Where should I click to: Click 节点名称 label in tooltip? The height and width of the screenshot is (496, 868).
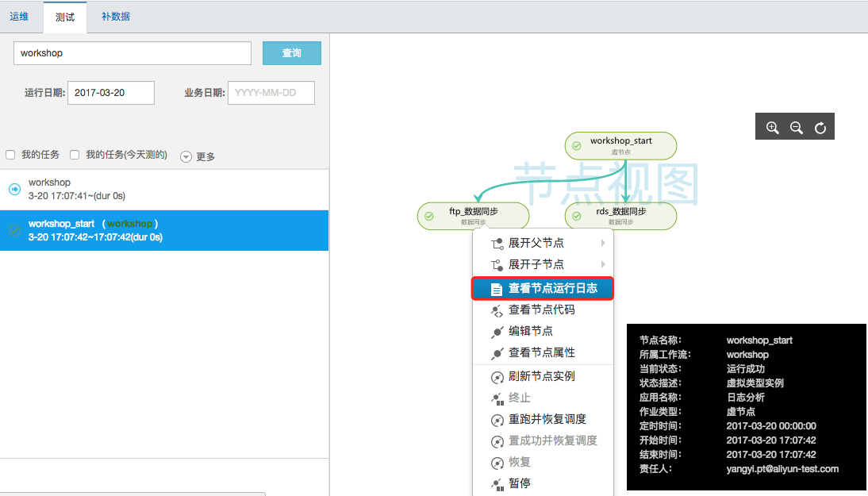point(660,340)
